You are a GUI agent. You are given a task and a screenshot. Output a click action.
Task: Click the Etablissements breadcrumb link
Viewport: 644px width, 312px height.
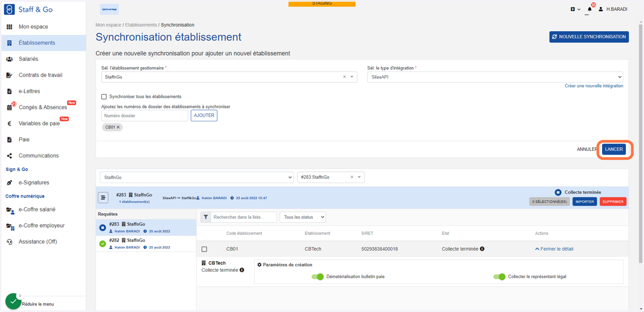[x=141, y=25]
